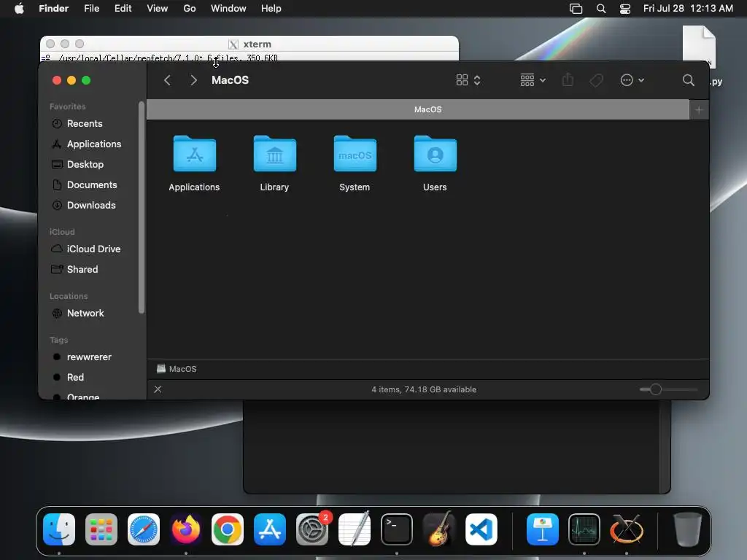
Task: Open System Settings from the Dock
Action: click(312, 529)
